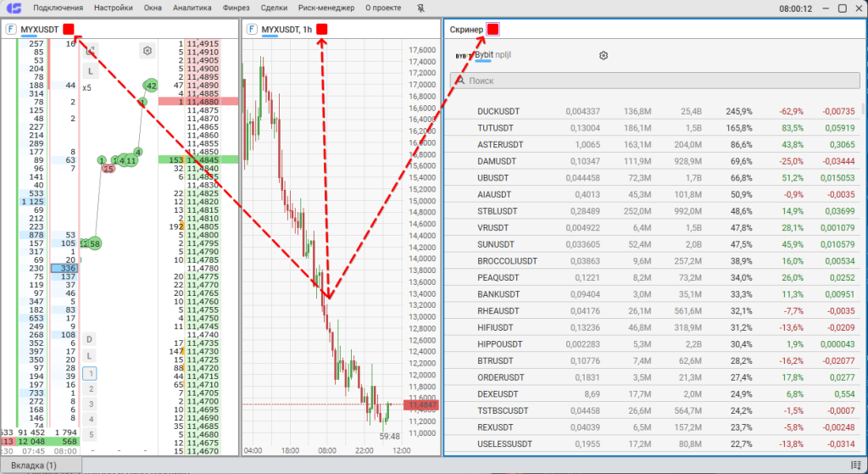Click the highlighted 336 volume cell
The height and width of the screenshot is (474, 868).
tap(64, 268)
